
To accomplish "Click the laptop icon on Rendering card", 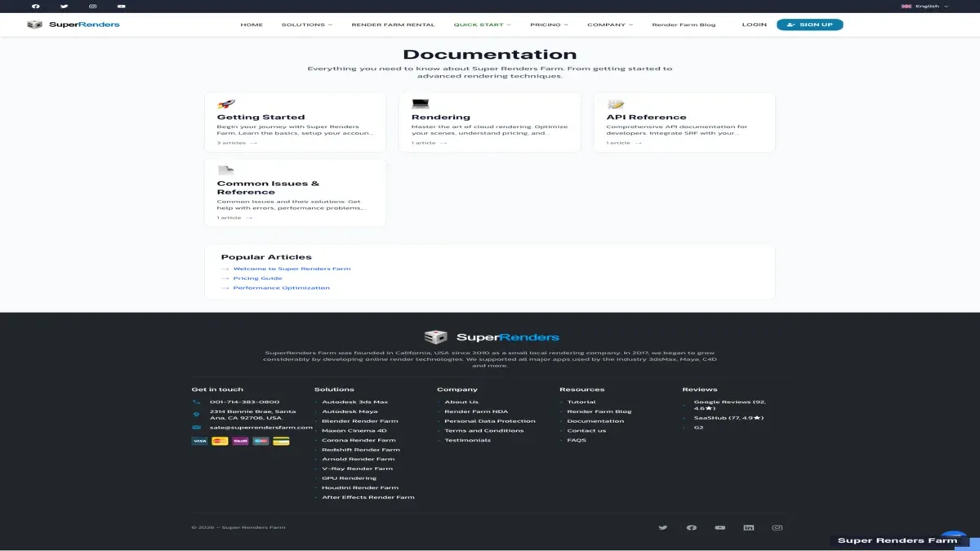I will tap(421, 104).
